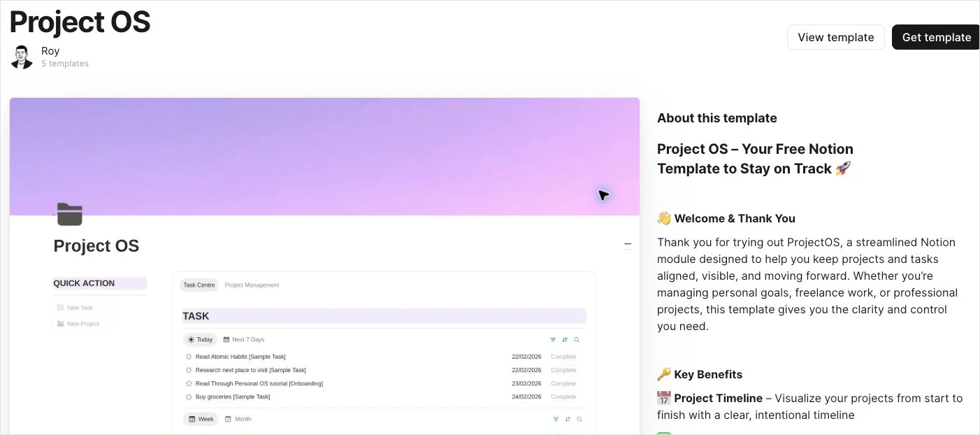Click the minus icon beside Project OS heading
The image size is (980, 435).
coord(628,245)
